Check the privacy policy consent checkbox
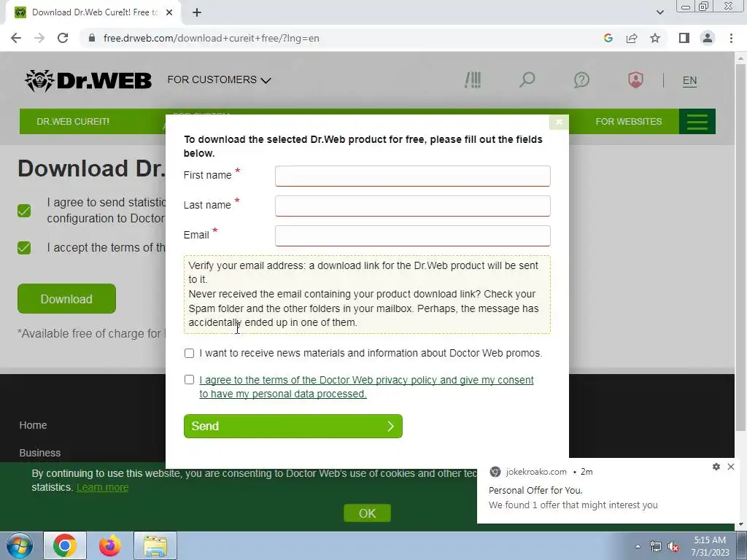This screenshot has width=747, height=560. point(189,379)
